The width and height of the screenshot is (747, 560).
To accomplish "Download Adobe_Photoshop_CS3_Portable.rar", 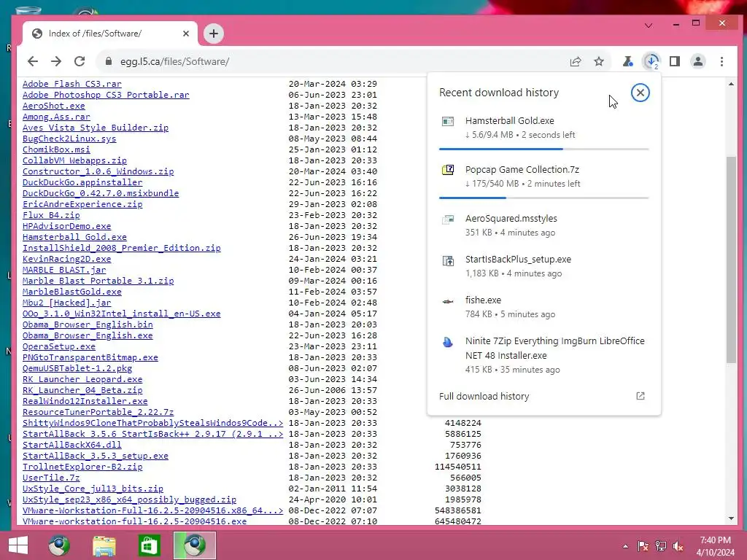I will tap(106, 95).
